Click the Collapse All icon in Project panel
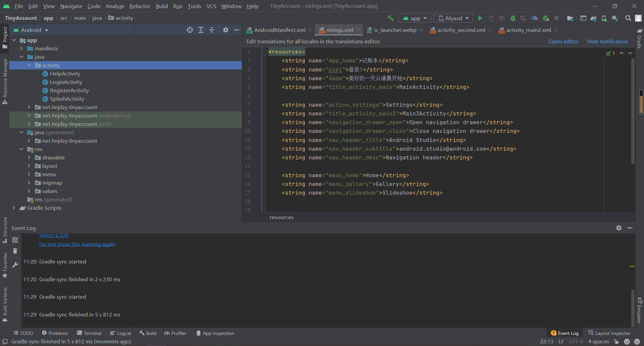 (x=212, y=30)
